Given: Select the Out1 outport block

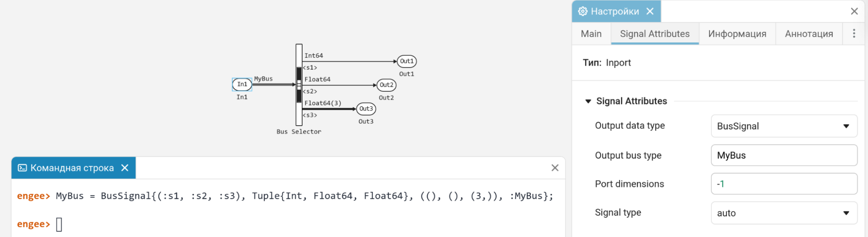Looking at the screenshot, I should coord(406,61).
